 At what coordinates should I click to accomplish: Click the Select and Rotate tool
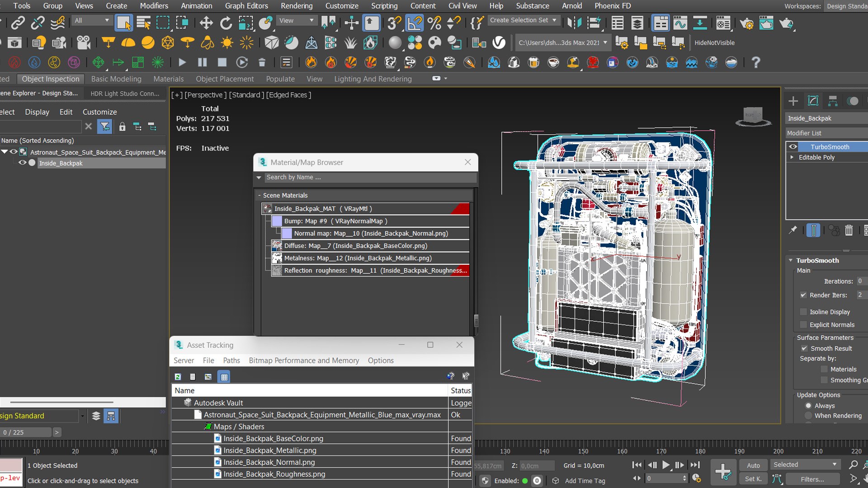click(226, 23)
